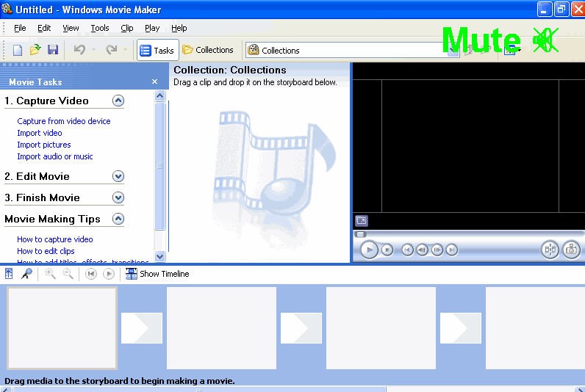The width and height of the screenshot is (585, 392).
Task: Toggle full screen preview icon
Action: [x=361, y=221]
